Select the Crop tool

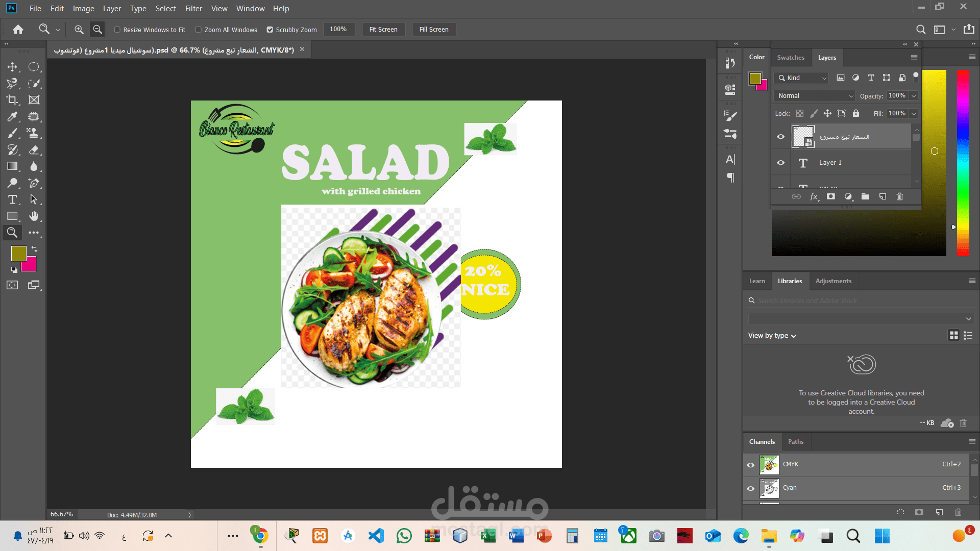(12, 100)
